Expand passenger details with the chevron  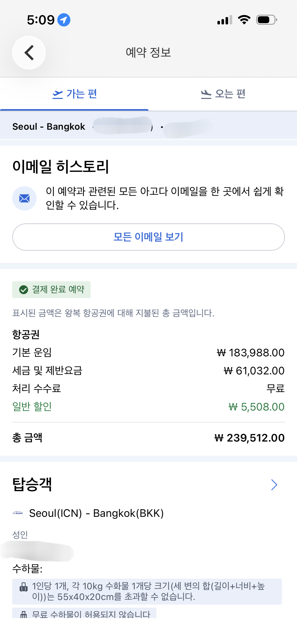274,485
